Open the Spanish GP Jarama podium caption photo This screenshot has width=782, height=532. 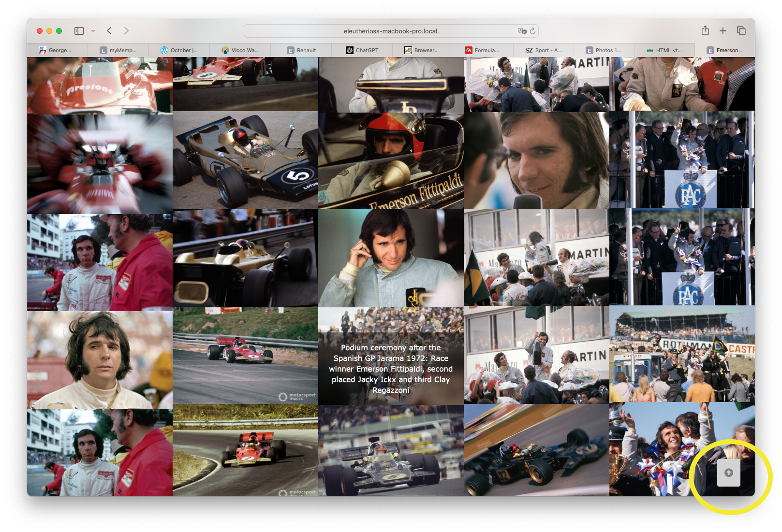[391, 356]
